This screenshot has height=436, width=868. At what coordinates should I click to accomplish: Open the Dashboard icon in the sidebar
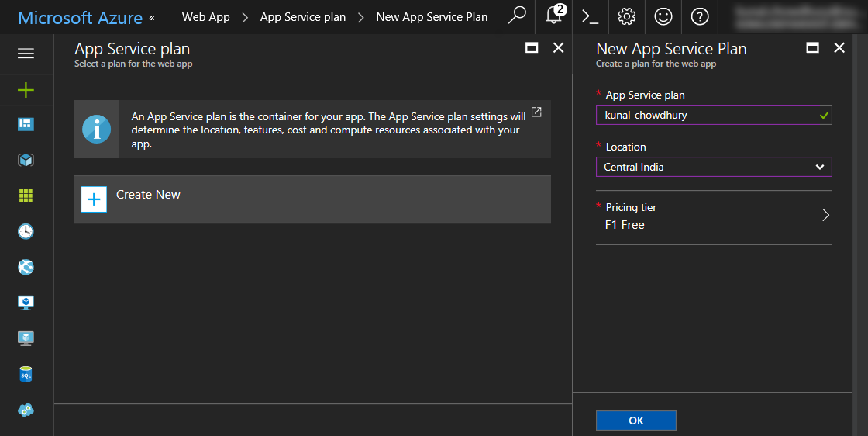point(26,124)
